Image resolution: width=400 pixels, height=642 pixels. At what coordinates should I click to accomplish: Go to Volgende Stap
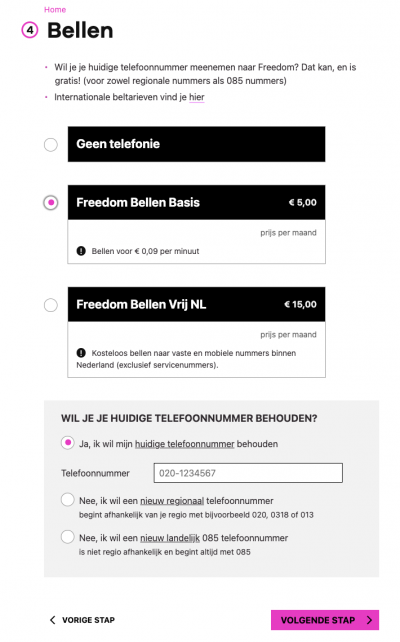tap(325, 620)
